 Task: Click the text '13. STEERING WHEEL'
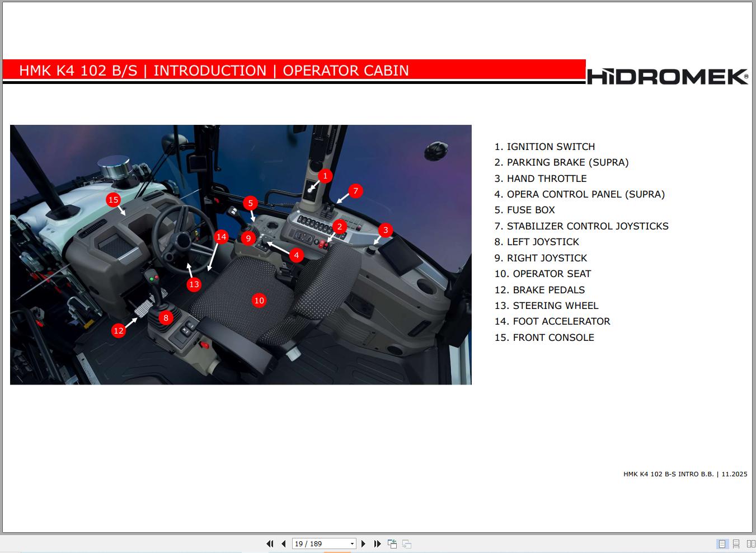(546, 306)
